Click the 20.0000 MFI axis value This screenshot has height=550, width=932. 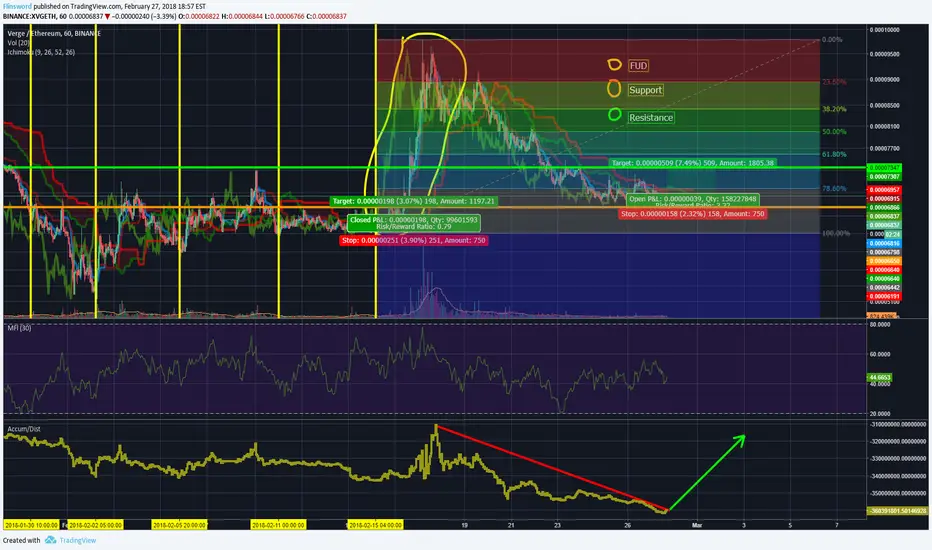pyautogui.click(x=880, y=413)
